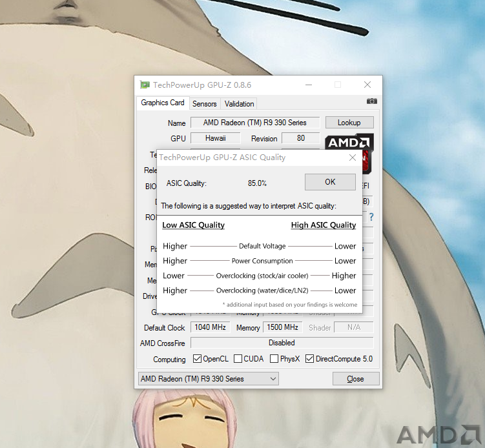Screen dimensions: 485x448
Task: Click the default Memory 1500 MHz field
Action: coord(282,327)
